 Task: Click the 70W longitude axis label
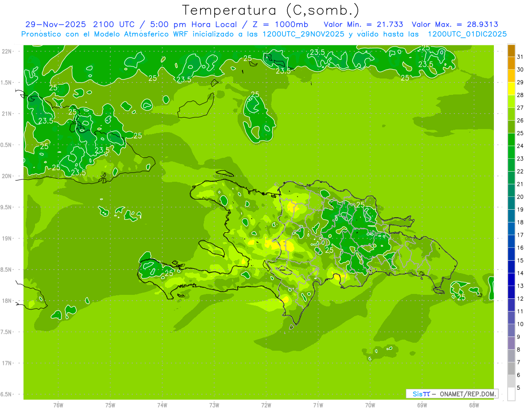pyautogui.click(x=370, y=405)
